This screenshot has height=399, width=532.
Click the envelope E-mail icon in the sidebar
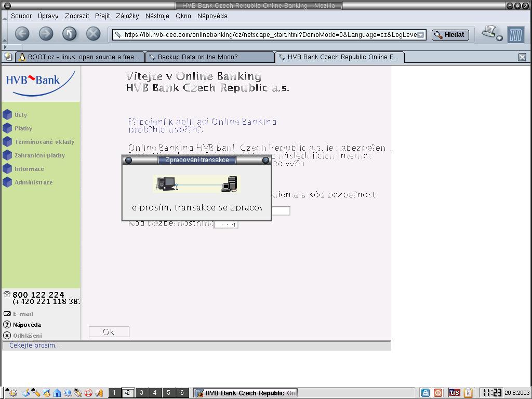(x=7, y=314)
